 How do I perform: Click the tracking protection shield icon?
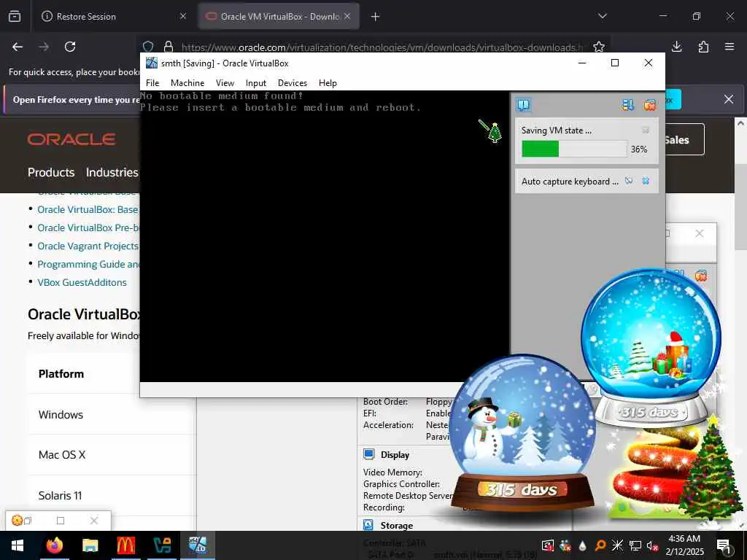coord(148,47)
